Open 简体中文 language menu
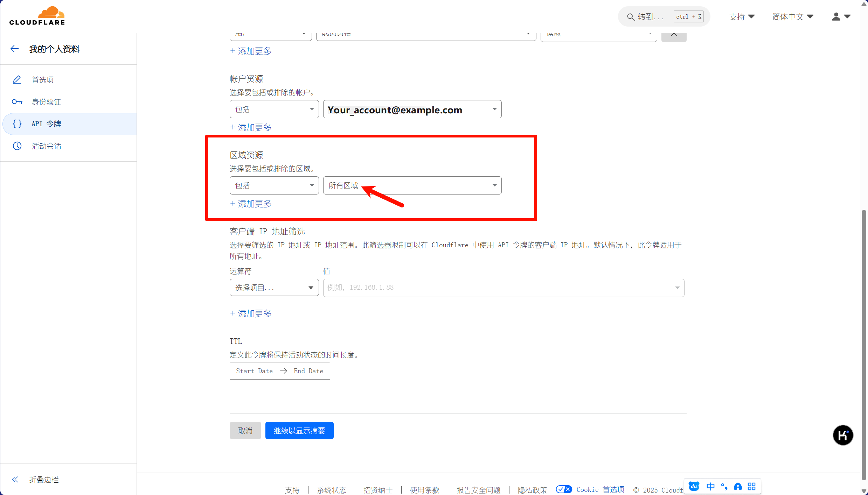Screen dimensions: 868x495 click(x=793, y=17)
